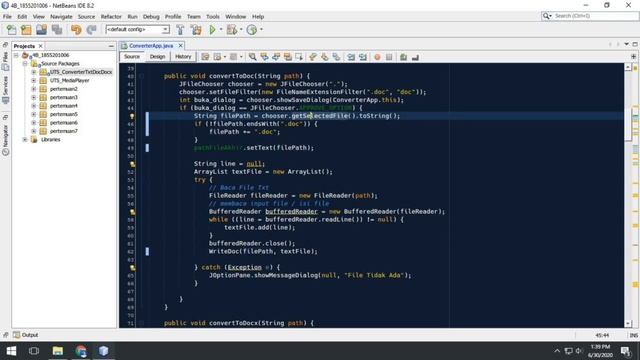Open the Navigator side panel tab
The image size is (640, 360).
[5, 140]
